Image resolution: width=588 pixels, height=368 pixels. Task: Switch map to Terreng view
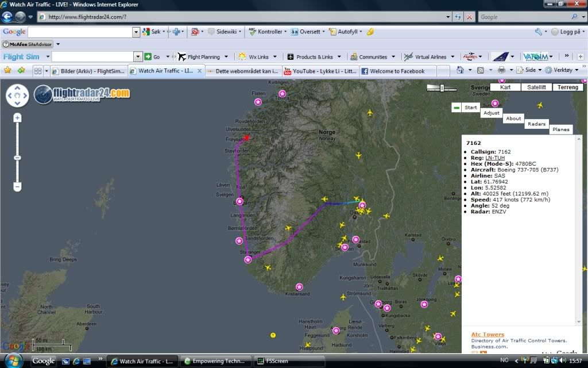coord(568,87)
